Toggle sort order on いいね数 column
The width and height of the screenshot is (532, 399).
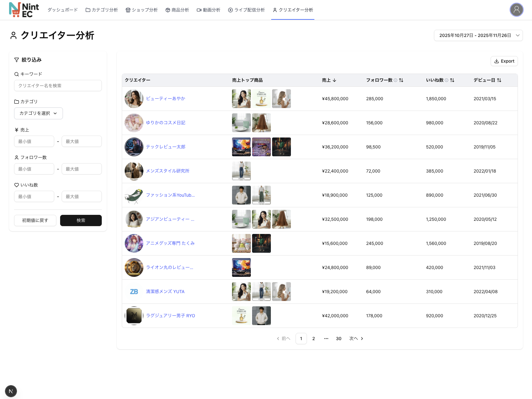[452, 80]
